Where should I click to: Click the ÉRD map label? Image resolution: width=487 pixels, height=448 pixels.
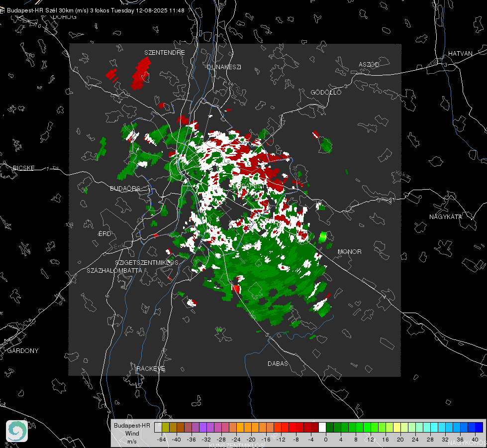pyautogui.click(x=104, y=233)
